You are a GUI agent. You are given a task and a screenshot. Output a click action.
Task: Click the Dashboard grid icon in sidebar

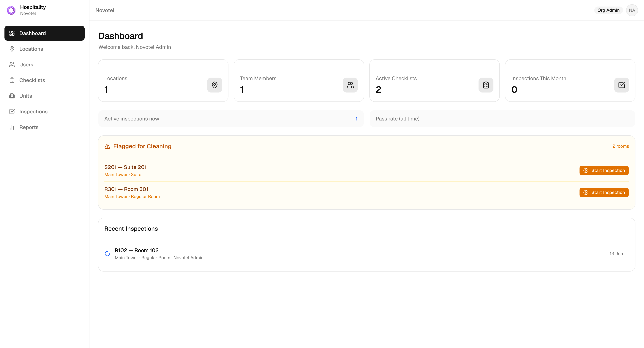click(12, 33)
